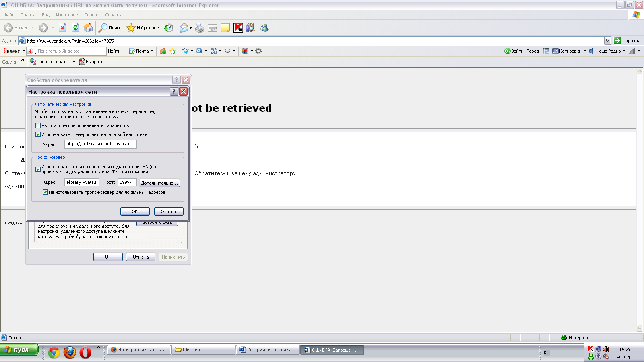Image resolution: width=644 pixels, height=362 pixels.
Task: Open the Вид menu
Action: tap(45, 15)
